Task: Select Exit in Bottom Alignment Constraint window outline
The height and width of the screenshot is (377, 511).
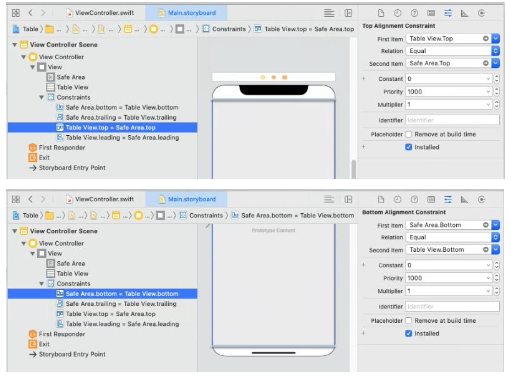Action: coord(39,344)
